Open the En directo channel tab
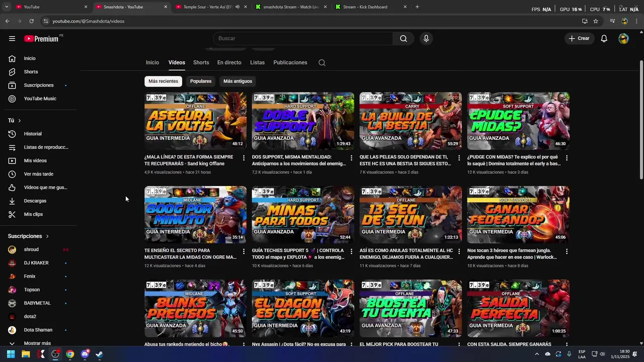644x362 pixels. click(229, 63)
